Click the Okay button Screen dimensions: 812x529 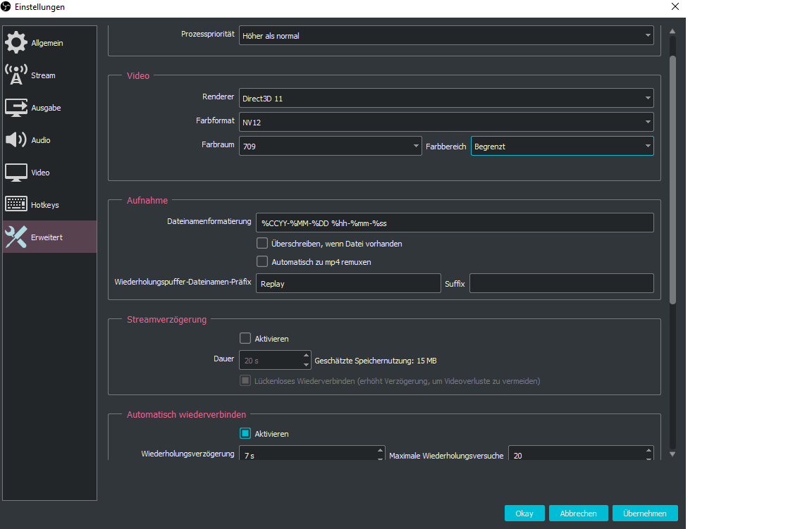524,514
